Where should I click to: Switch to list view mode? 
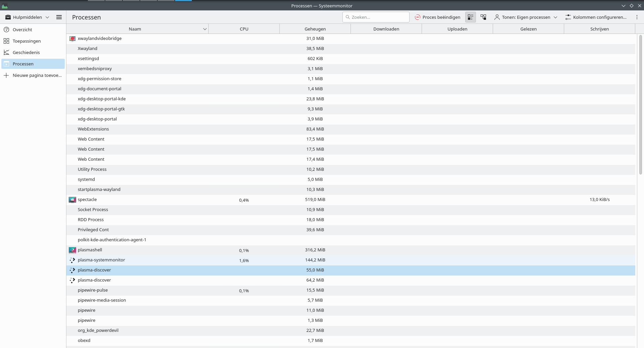click(x=470, y=17)
